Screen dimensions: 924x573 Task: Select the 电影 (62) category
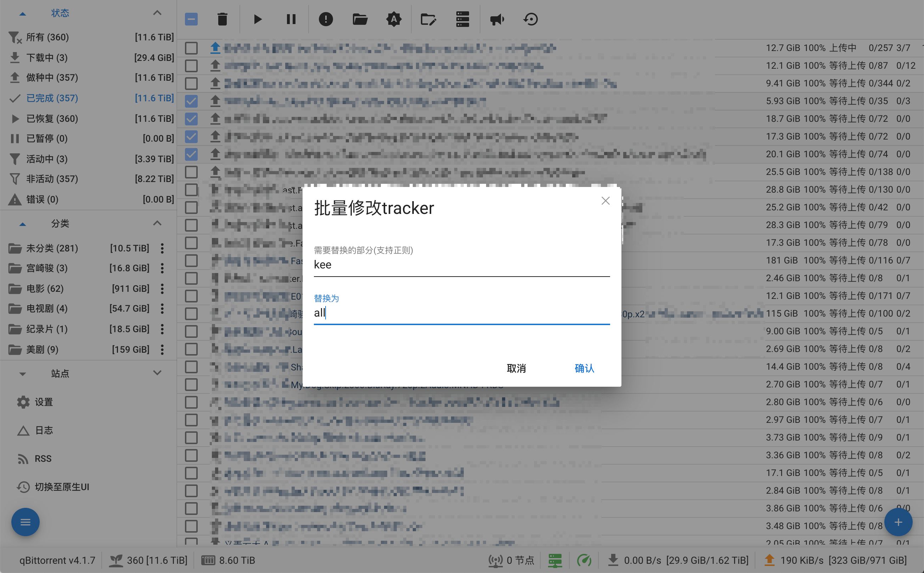79,289
